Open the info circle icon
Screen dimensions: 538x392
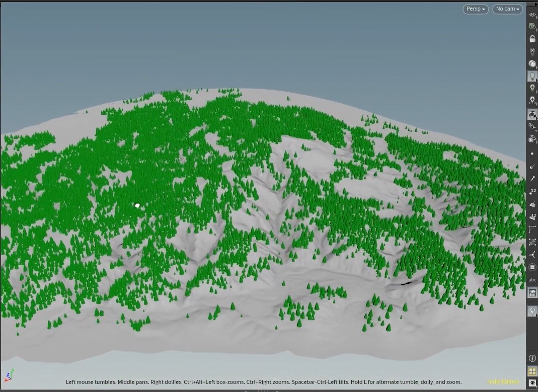click(x=532, y=358)
